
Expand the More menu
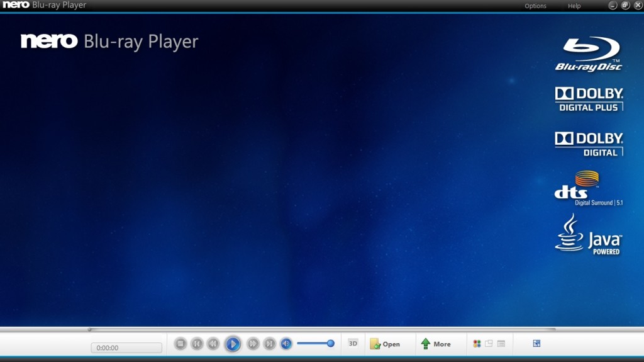coord(436,344)
